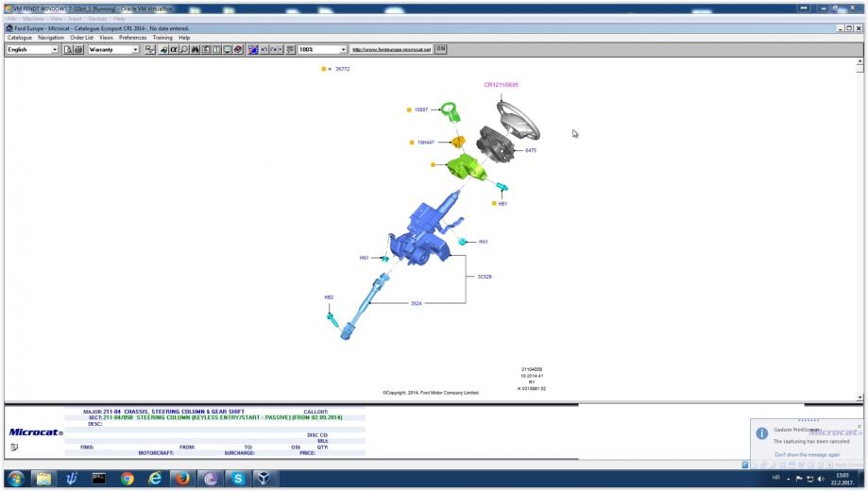The image size is (868, 491).
Task: Click the red book toolbar icon
Action: click(x=238, y=50)
